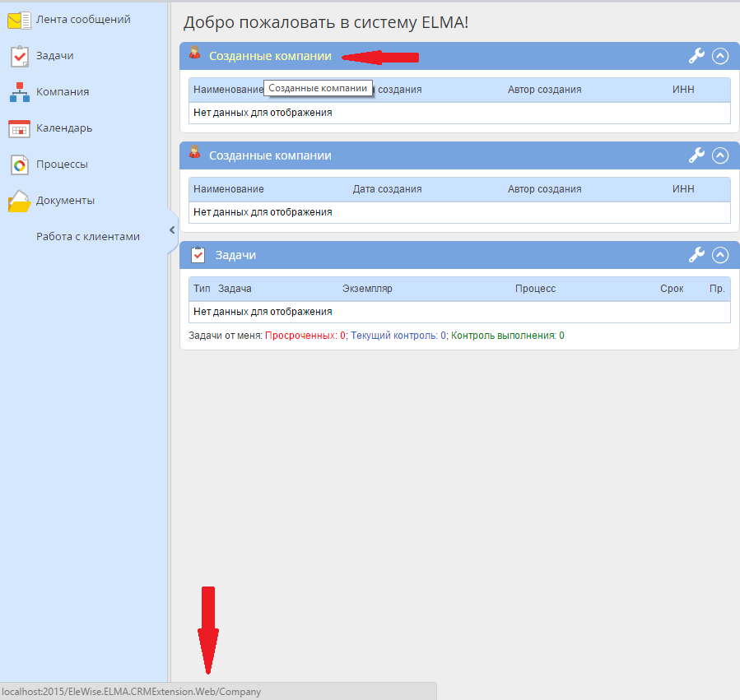Sort Задачи table by Срок column
Screen dimensions: 740x700
(672, 289)
